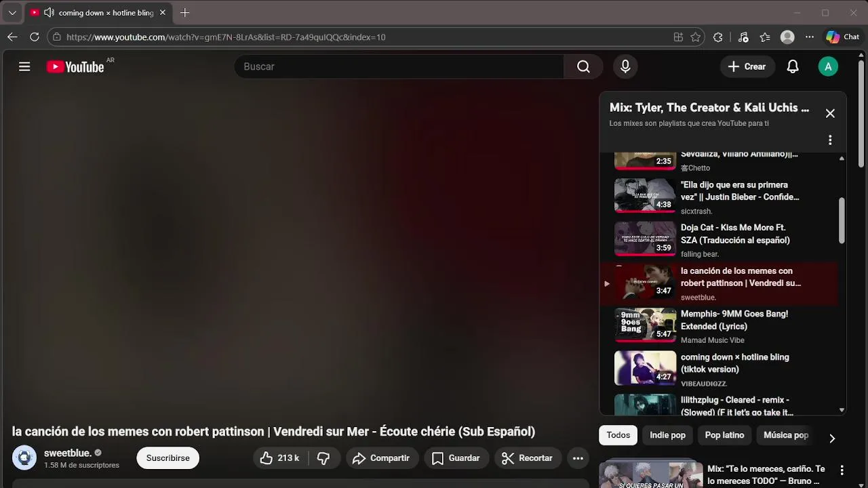Click the video player area
The image size is (868, 488).
click(x=296, y=251)
